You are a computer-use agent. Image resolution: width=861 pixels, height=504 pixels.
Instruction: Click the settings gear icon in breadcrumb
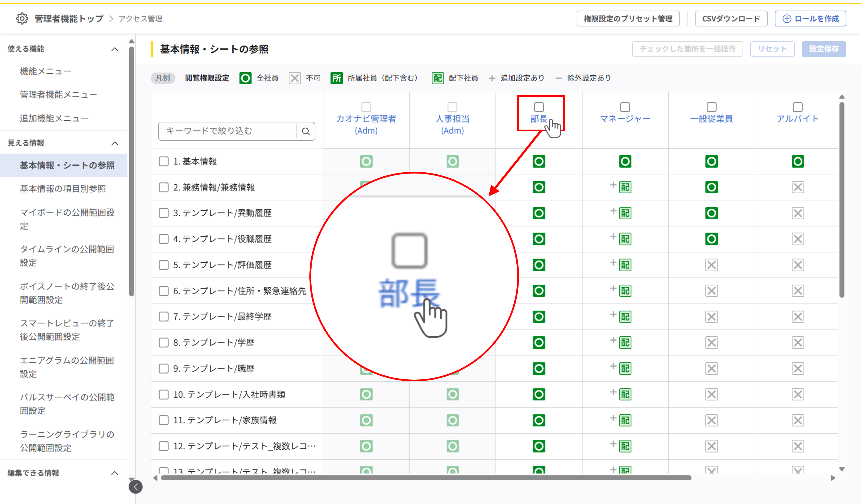click(22, 18)
